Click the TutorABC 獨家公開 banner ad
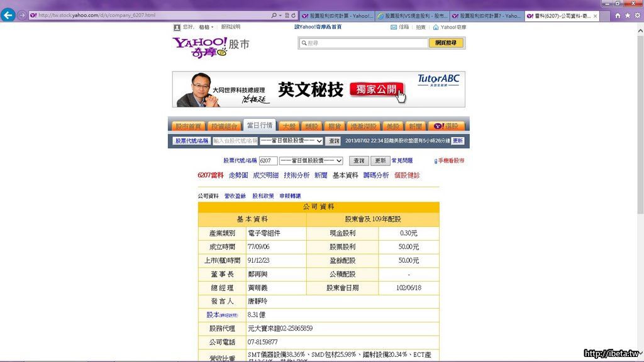This screenshot has height=362, width=644. [318, 89]
